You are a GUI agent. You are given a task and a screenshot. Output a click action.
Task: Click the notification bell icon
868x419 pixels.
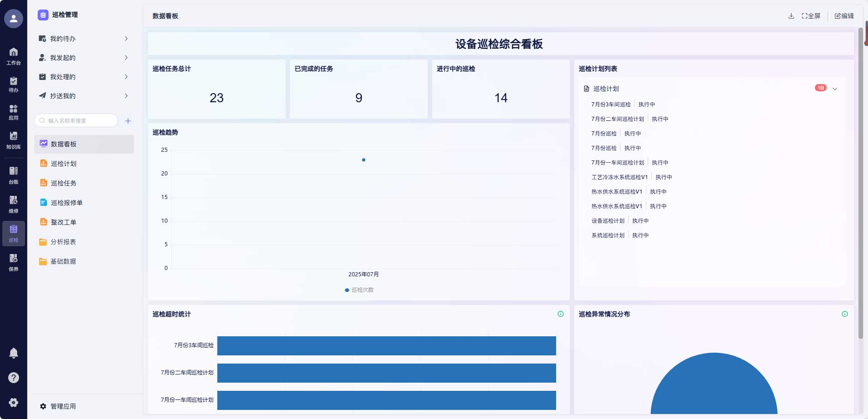[13, 353]
